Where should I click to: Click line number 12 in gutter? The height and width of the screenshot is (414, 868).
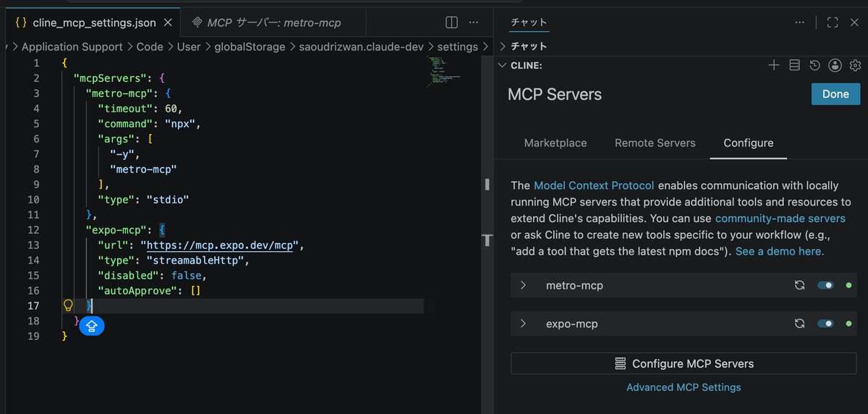[33, 229]
